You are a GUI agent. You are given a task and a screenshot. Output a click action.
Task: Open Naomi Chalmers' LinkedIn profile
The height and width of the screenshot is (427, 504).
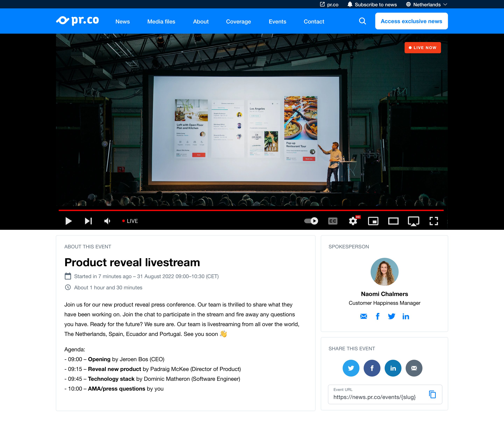click(x=406, y=316)
